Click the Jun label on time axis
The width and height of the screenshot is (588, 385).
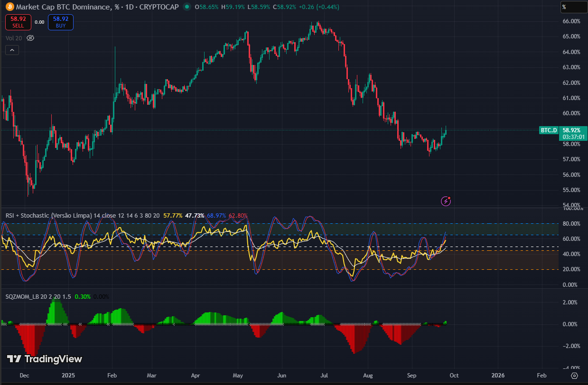pyautogui.click(x=282, y=375)
